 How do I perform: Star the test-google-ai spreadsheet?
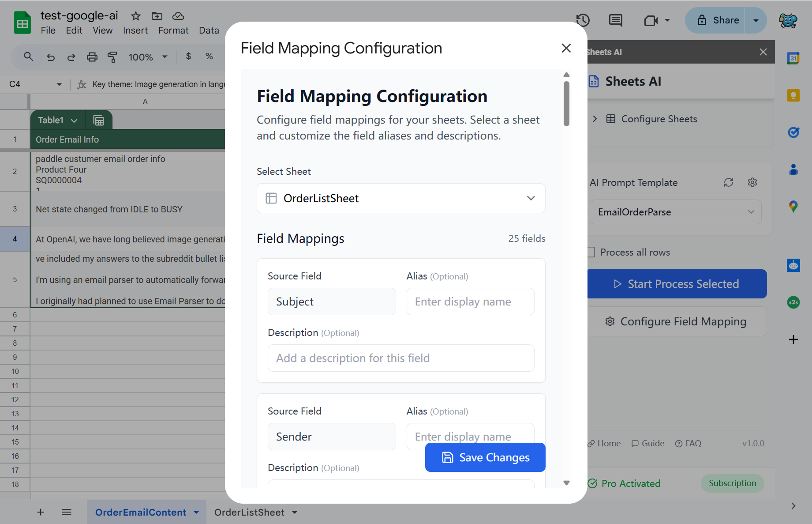tap(135, 16)
